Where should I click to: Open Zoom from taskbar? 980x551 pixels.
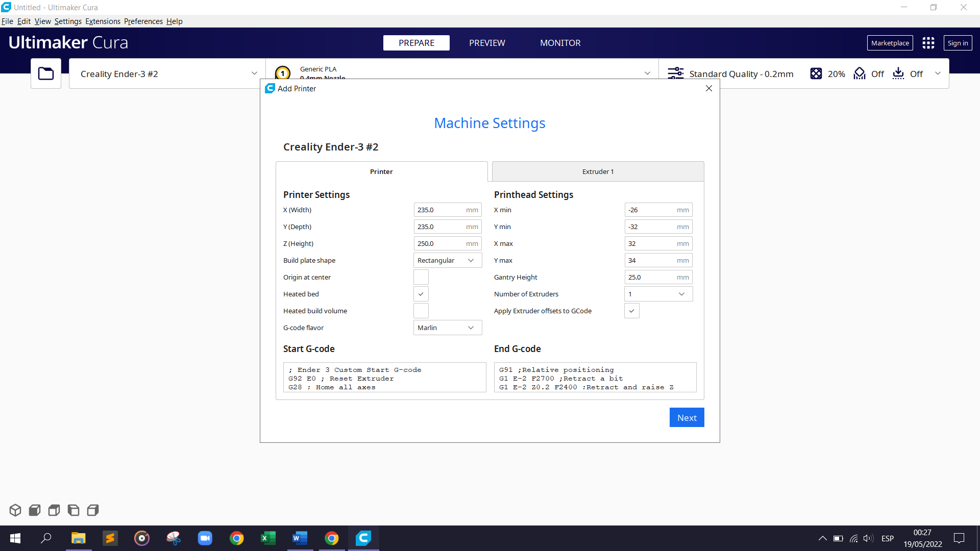pos(205,538)
